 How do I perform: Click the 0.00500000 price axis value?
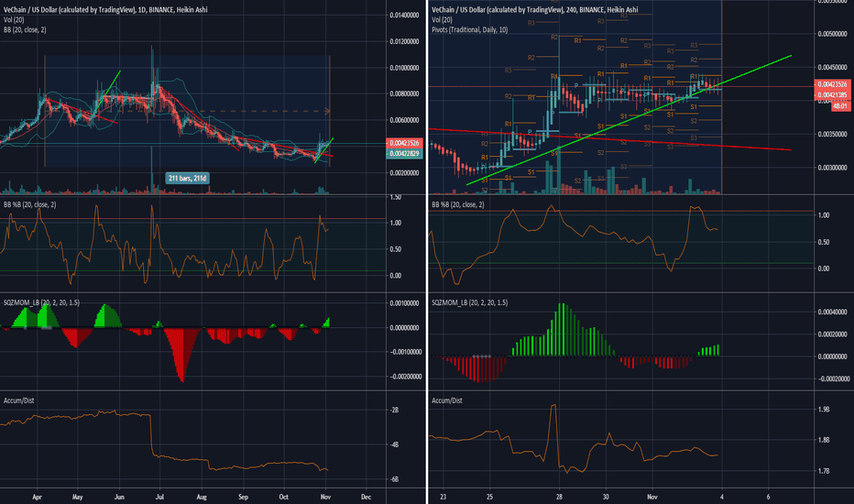tap(833, 34)
